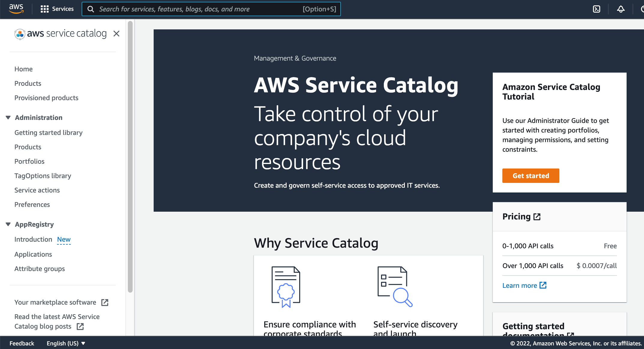This screenshot has width=644, height=349.
Task: Select Portfolios in the sidebar
Action: click(x=29, y=161)
